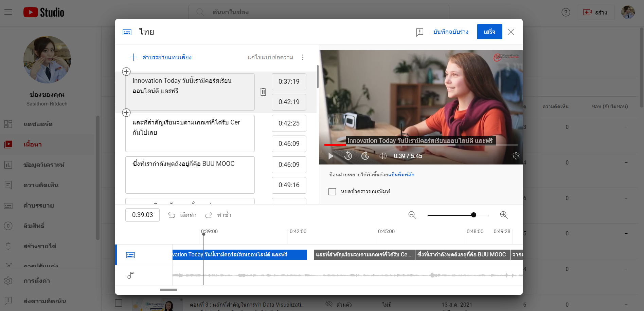Open the Comments page in the sidebar
The width and height of the screenshot is (644, 311).
pos(41,185)
